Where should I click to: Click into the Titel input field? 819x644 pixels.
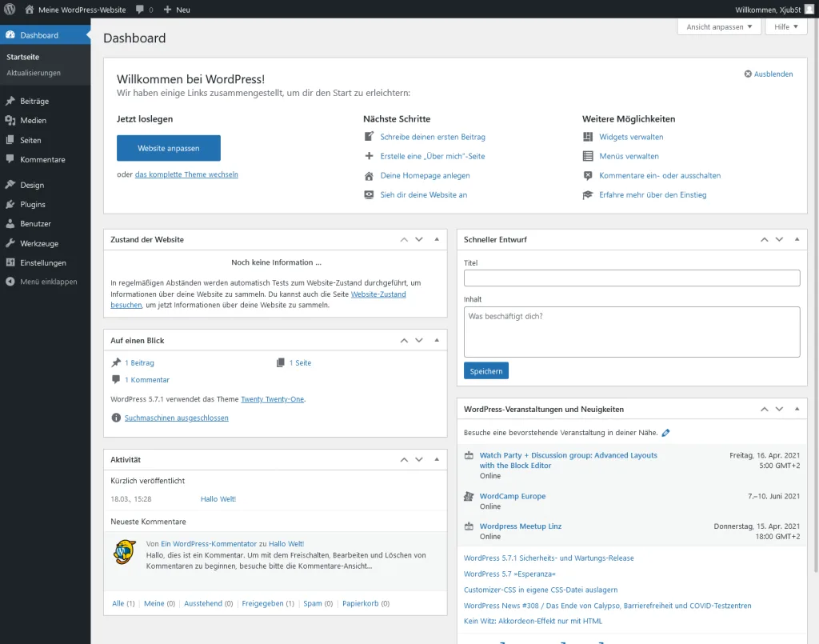tap(631, 278)
